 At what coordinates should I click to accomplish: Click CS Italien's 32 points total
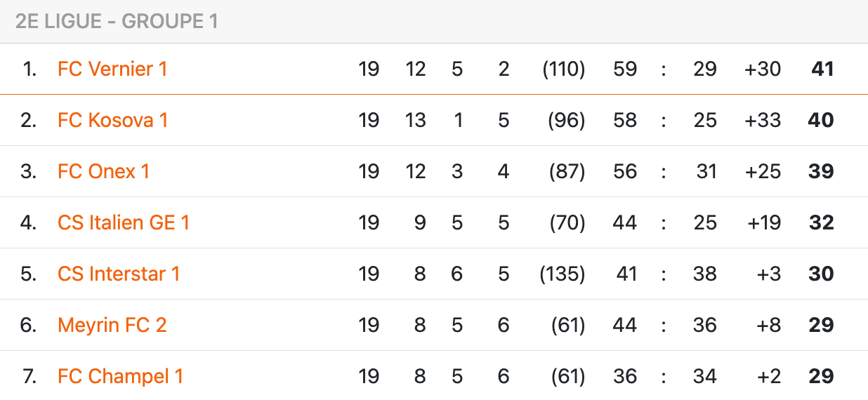(x=821, y=222)
